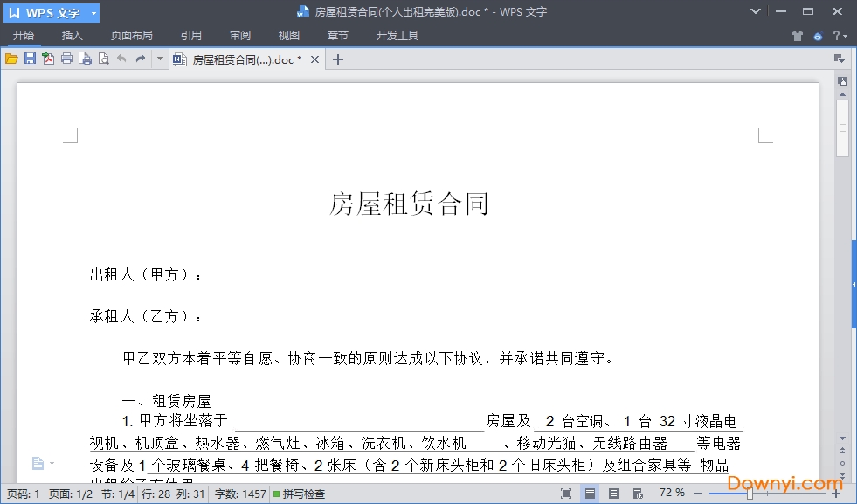Image resolution: width=857 pixels, height=504 pixels.
Task: Click the Open folder icon in quick toolbar
Action: [x=11, y=59]
